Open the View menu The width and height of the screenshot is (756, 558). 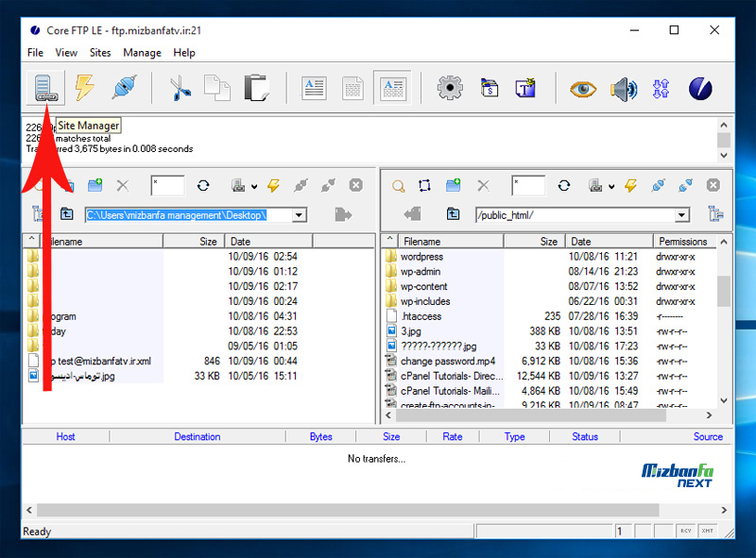[x=66, y=53]
